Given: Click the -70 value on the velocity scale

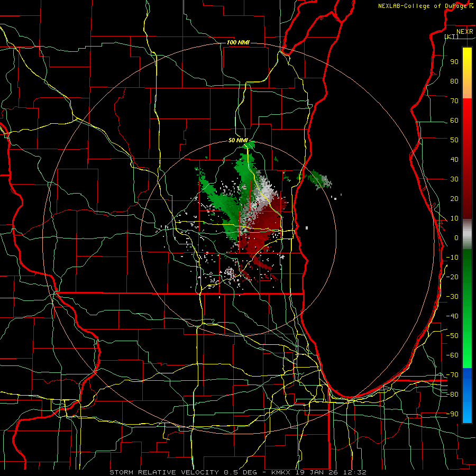Looking at the screenshot, I should (452, 375).
